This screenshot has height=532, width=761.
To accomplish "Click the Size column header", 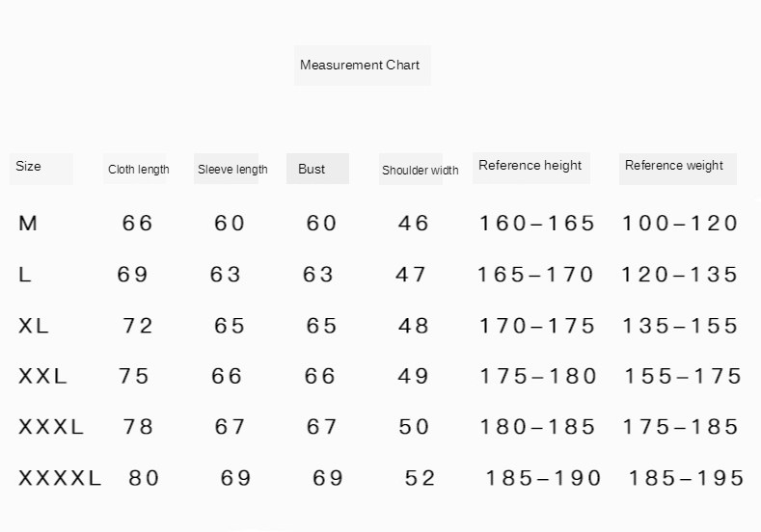I will (29, 167).
